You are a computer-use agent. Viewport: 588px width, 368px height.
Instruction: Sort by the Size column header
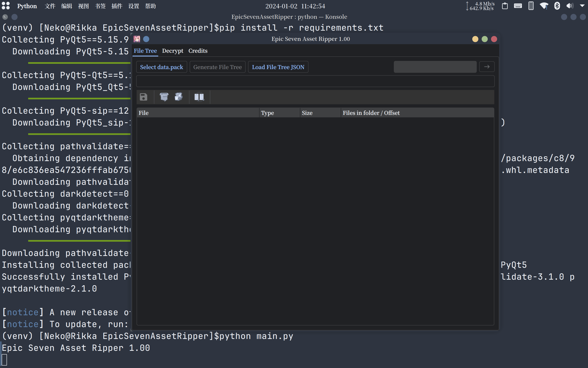(x=320, y=113)
